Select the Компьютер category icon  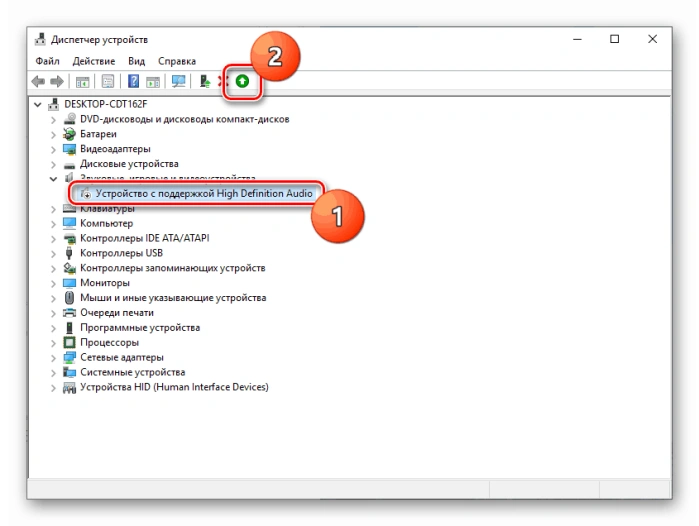click(x=70, y=223)
